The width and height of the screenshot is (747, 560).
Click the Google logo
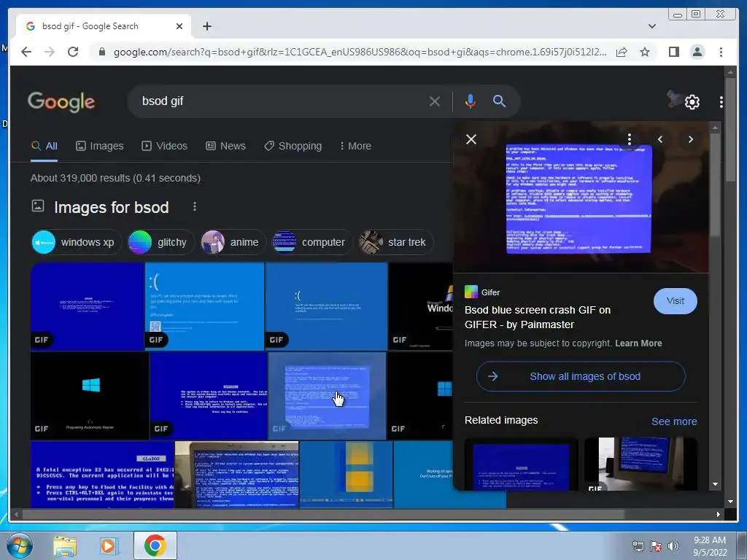pyautogui.click(x=61, y=102)
